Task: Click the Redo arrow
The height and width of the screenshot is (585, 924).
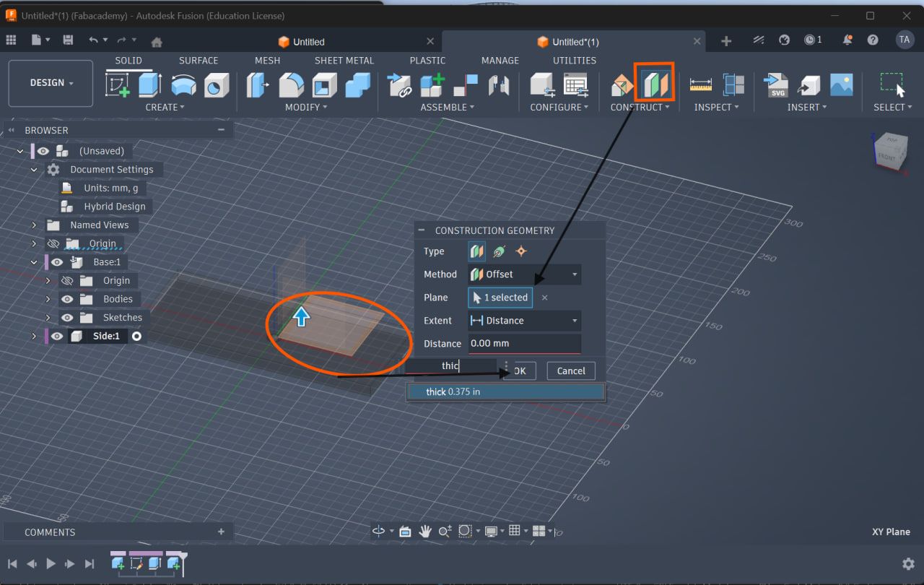Action: pos(122,40)
